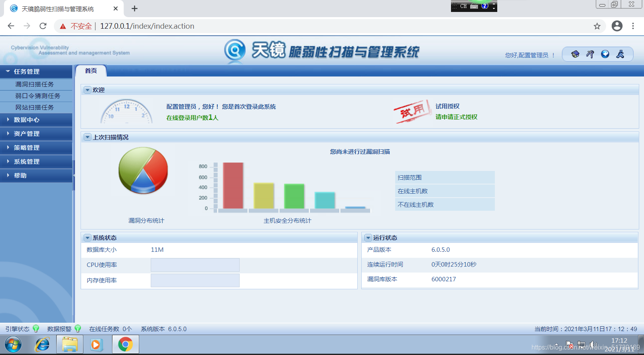Expand the 策略管理 menu section
Image resolution: width=644 pixels, height=355 pixels.
click(x=36, y=148)
